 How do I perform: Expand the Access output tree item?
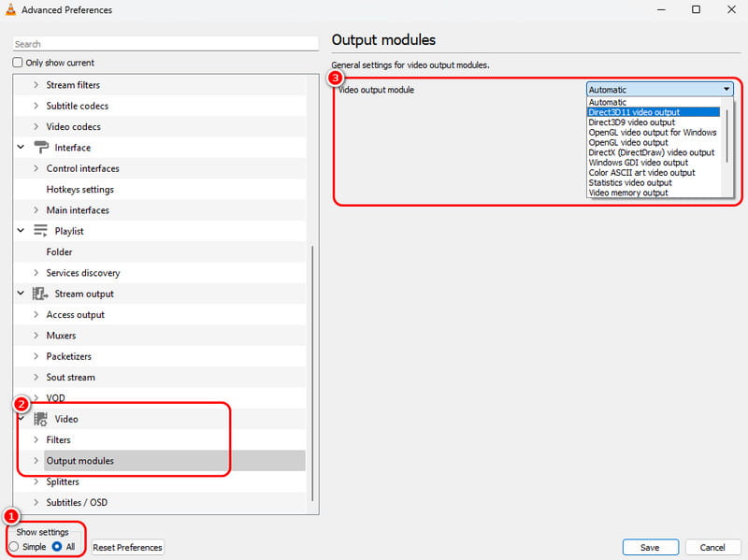(x=36, y=315)
